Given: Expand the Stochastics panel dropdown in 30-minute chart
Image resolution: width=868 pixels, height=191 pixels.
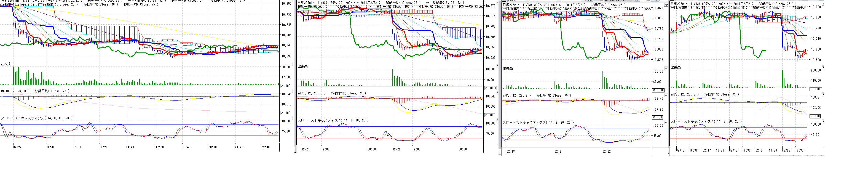Looking at the screenshot, I should click(666, 123).
